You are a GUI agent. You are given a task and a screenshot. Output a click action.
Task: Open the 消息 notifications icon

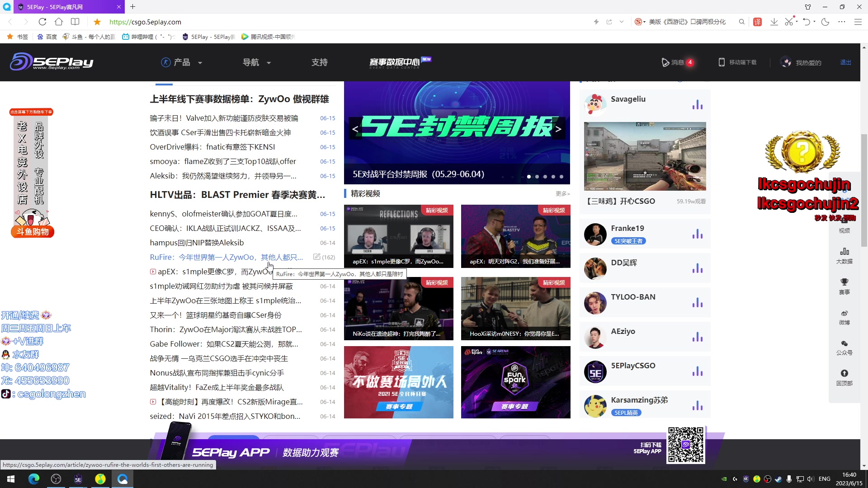pyautogui.click(x=665, y=62)
